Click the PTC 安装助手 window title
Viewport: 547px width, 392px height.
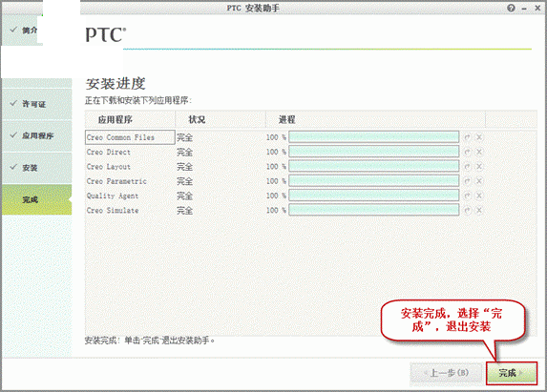253,8
